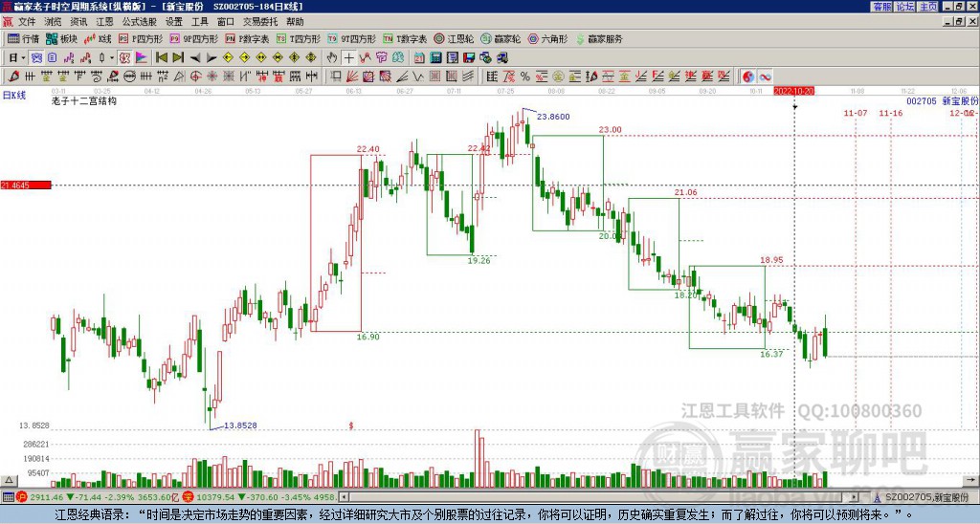The image size is (980, 524).
Task: Open the 行情 quotes view
Action: click(23, 38)
